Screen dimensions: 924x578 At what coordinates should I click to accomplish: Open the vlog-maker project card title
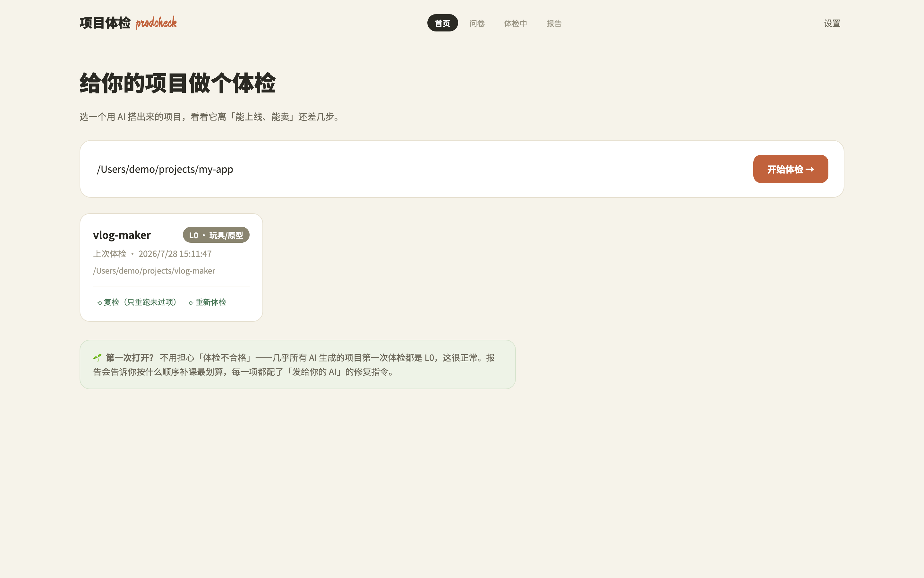click(x=122, y=235)
